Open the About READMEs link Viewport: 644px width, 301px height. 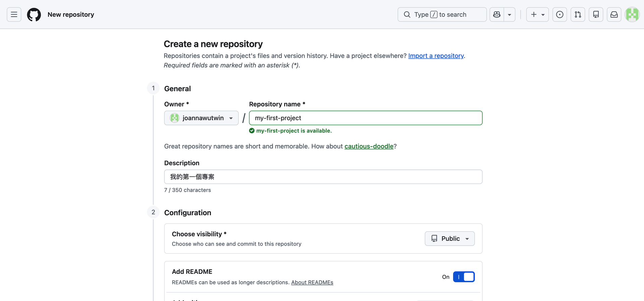(312, 282)
